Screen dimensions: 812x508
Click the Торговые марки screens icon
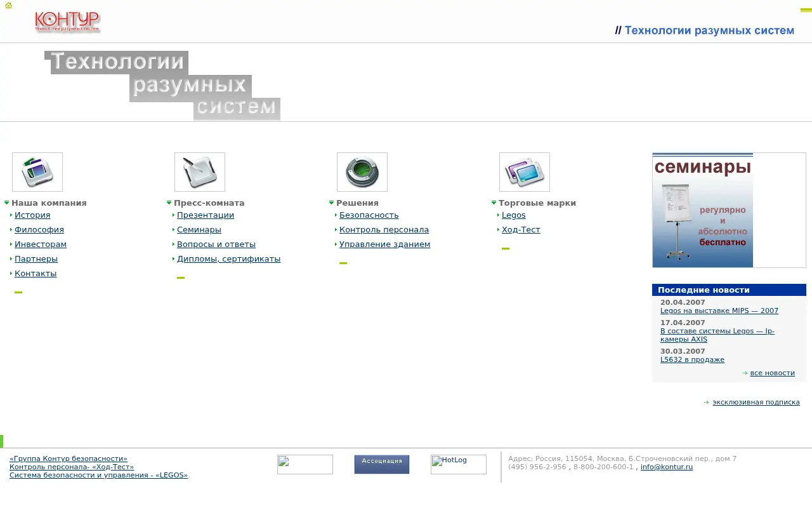click(525, 172)
